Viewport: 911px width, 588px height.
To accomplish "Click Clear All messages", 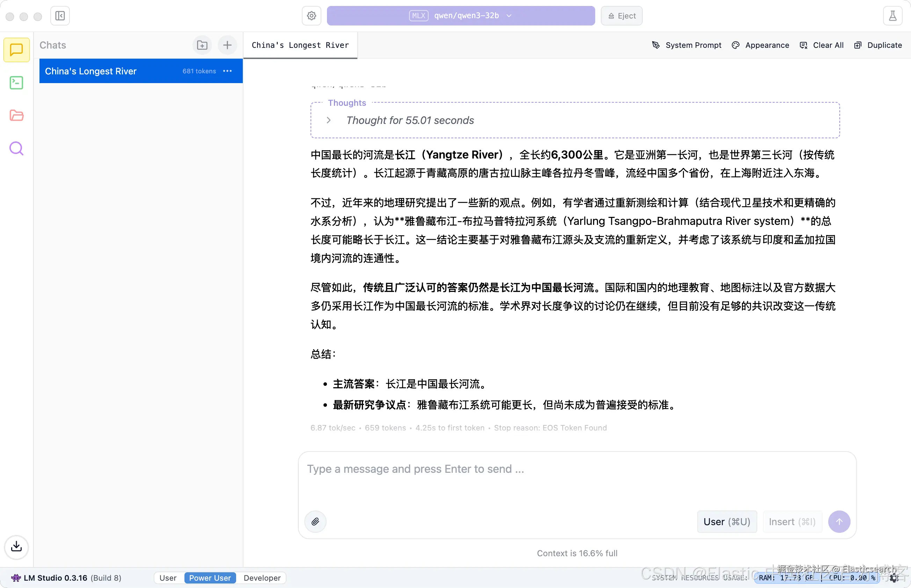I will pos(822,45).
